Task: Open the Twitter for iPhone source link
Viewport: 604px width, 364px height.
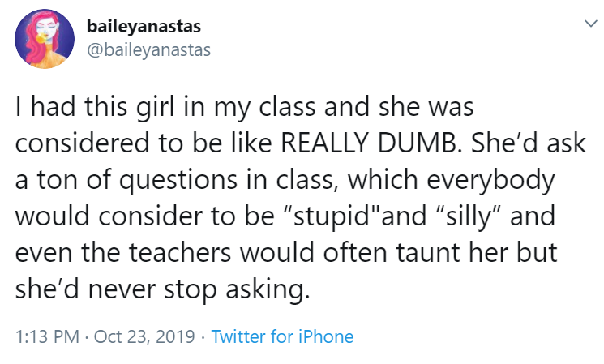Action: 282,336
